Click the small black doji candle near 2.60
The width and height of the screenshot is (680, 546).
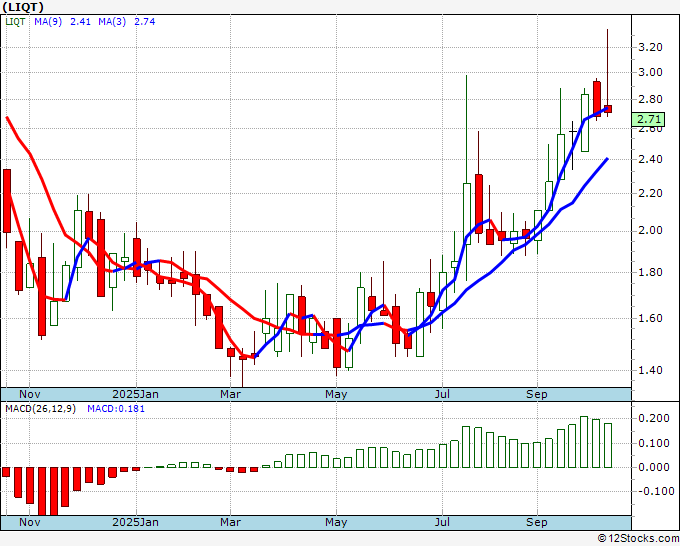(x=572, y=131)
